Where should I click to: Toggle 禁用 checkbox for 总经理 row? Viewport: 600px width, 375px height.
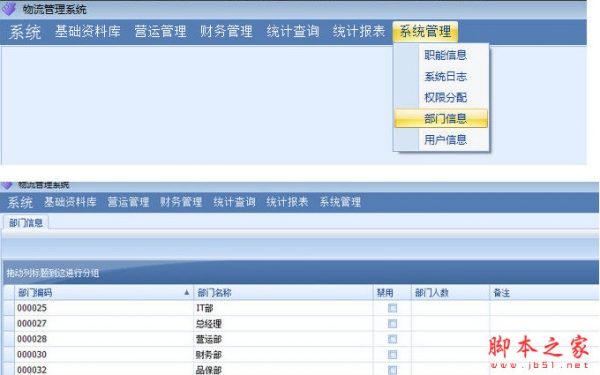point(392,324)
